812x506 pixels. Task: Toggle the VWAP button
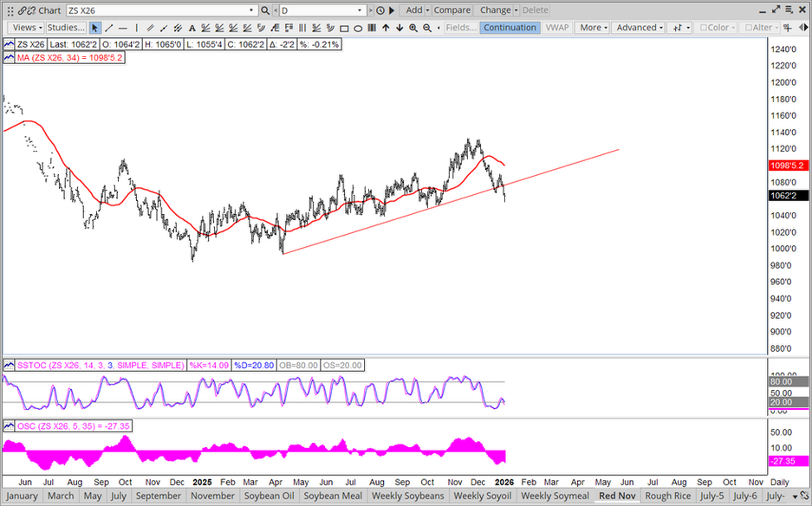click(556, 28)
